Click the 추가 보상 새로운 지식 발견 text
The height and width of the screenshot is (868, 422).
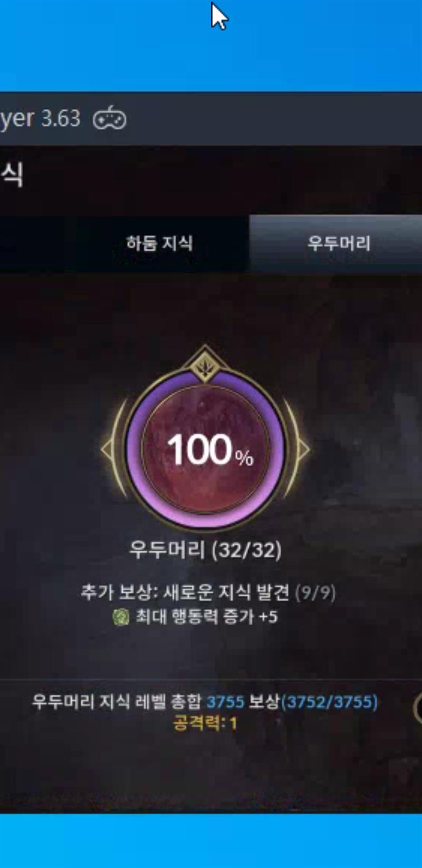[185, 592]
